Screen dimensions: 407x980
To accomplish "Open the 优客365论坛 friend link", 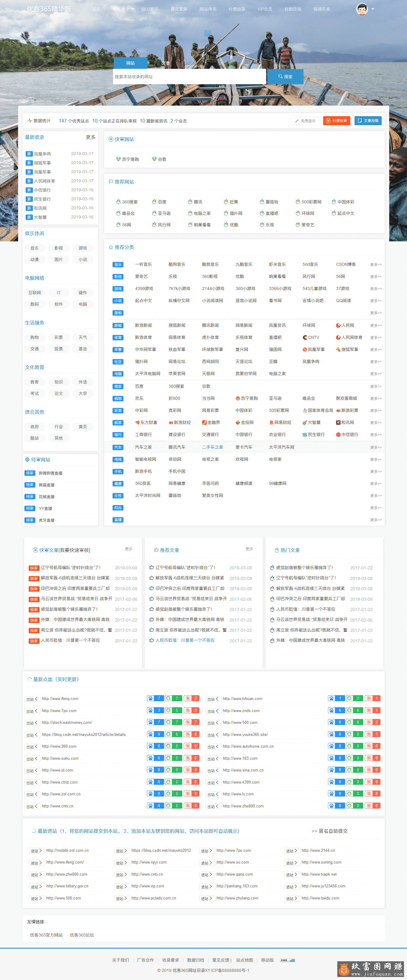I will [82, 935].
